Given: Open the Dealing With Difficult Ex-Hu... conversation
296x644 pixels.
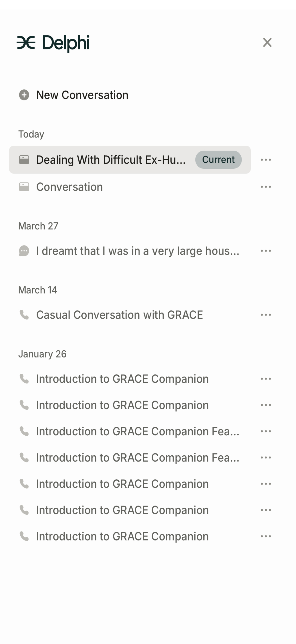Looking at the screenshot, I should [111, 160].
